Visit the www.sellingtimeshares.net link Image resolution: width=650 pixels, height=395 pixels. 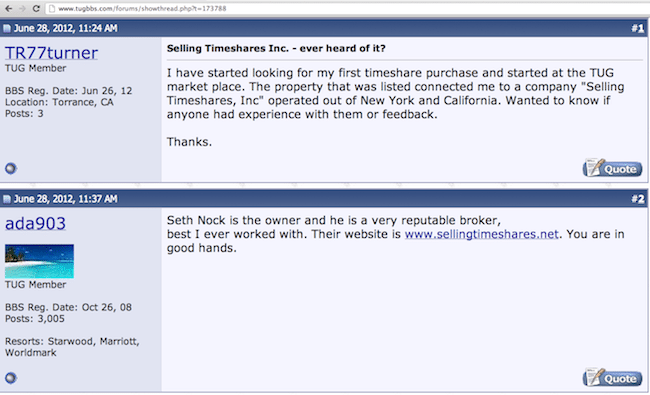point(481,234)
